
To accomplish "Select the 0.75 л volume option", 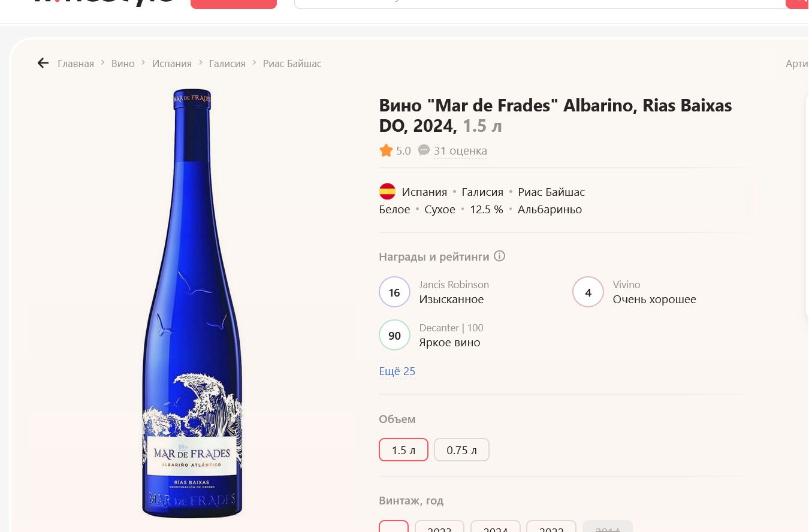I will 461,450.
